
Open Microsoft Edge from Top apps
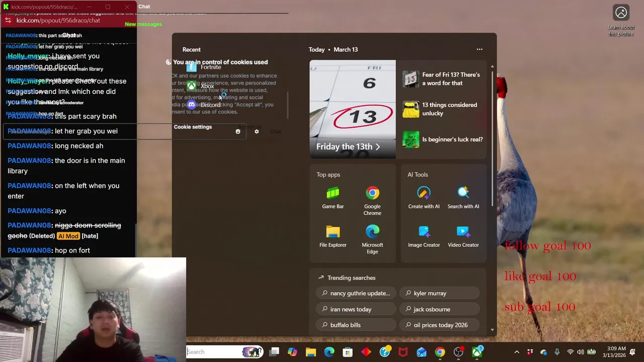(372, 239)
